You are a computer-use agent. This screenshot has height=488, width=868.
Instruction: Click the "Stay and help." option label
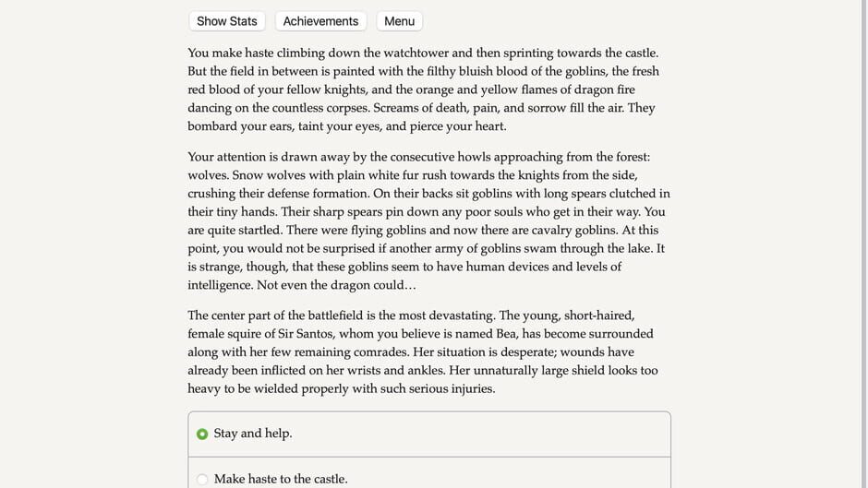(253, 434)
